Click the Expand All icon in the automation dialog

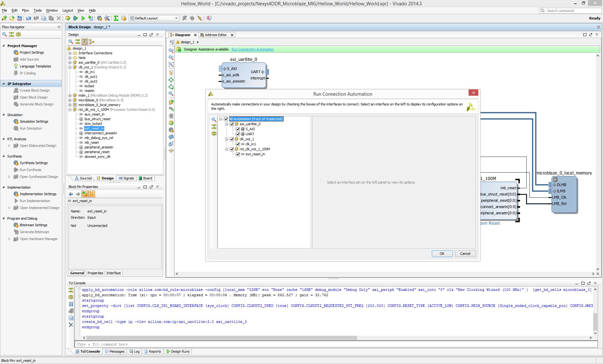point(214,133)
